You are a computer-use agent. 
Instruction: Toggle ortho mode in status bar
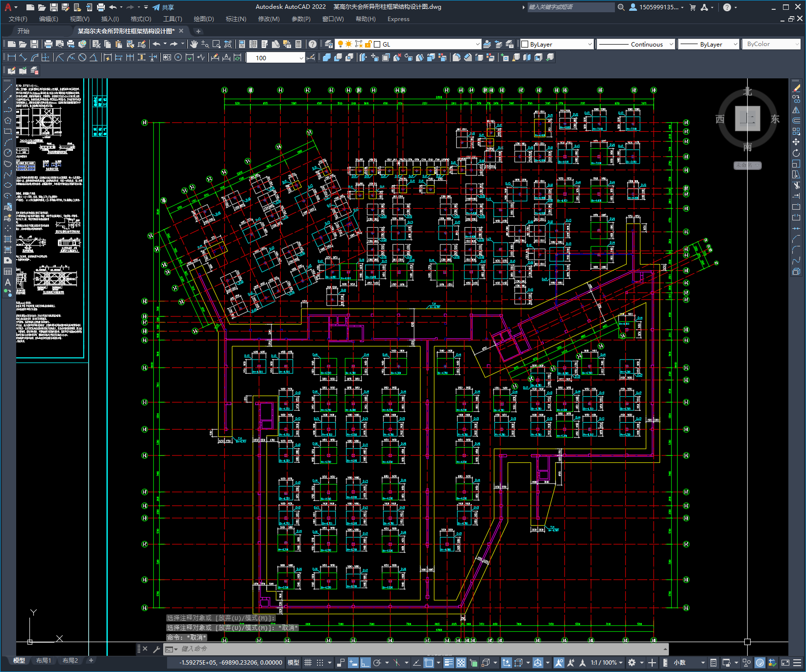click(366, 662)
